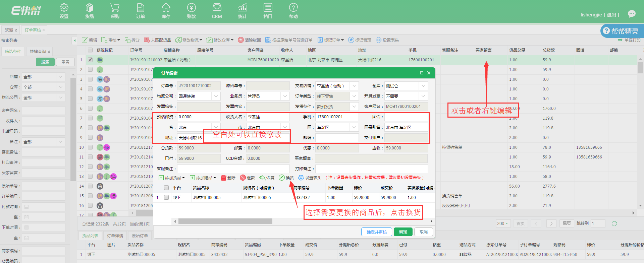Viewport: 644px width, 263px height.
Task: Check the checkbox of order row 2
Action: point(90,69)
